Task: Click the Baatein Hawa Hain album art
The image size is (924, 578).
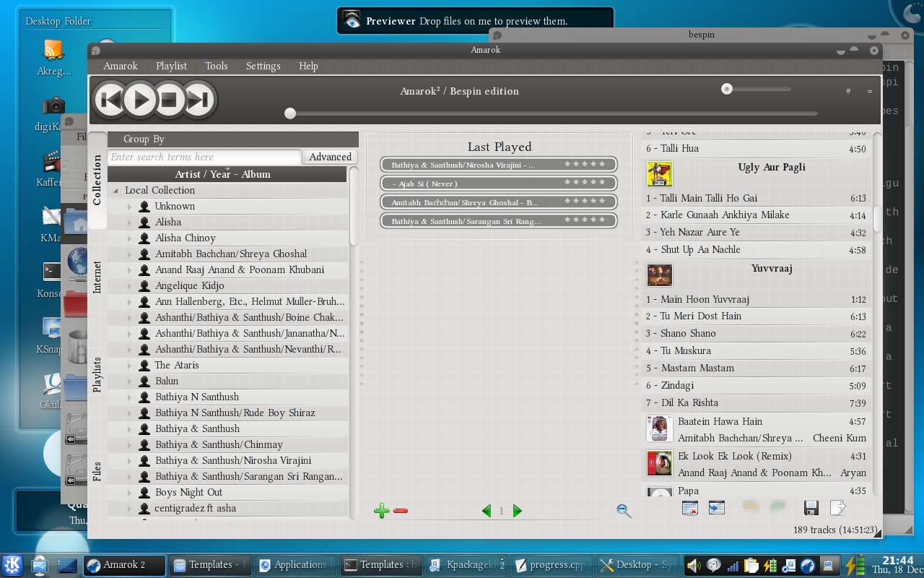Action: (660, 428)
